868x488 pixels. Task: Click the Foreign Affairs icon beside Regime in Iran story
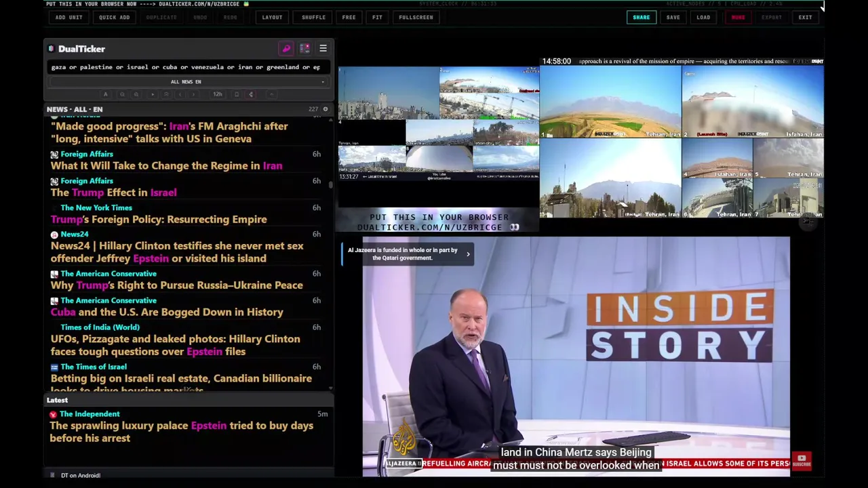[54, 155]
